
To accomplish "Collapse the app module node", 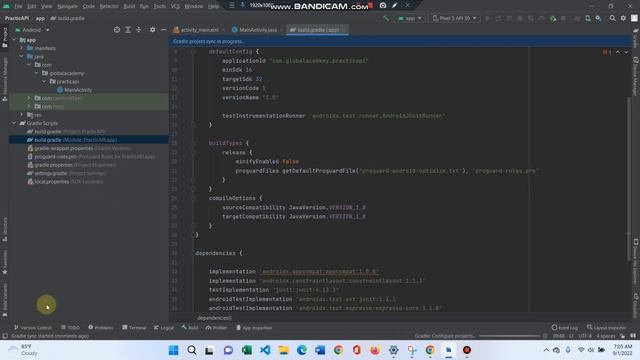I will (x=14, y=40).
